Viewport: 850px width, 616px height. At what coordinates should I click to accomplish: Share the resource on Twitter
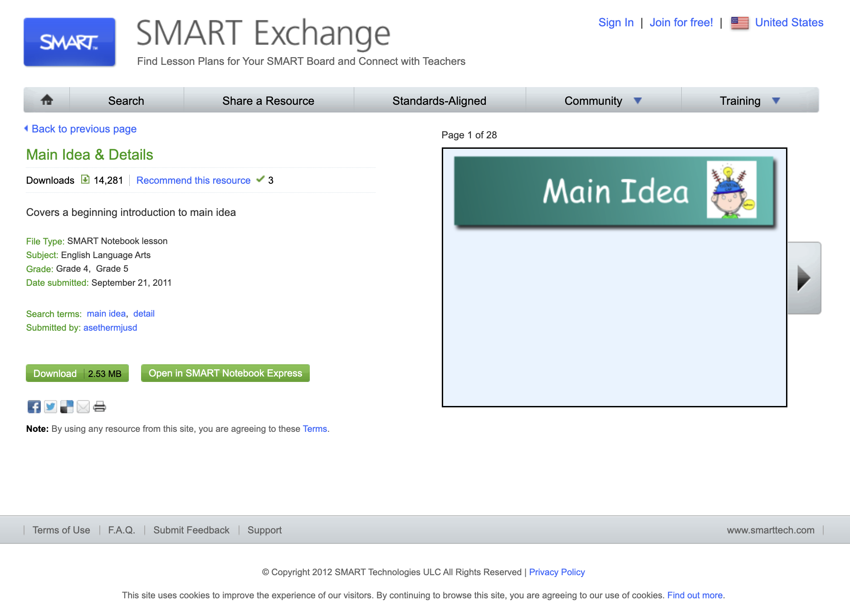(50, 406)
